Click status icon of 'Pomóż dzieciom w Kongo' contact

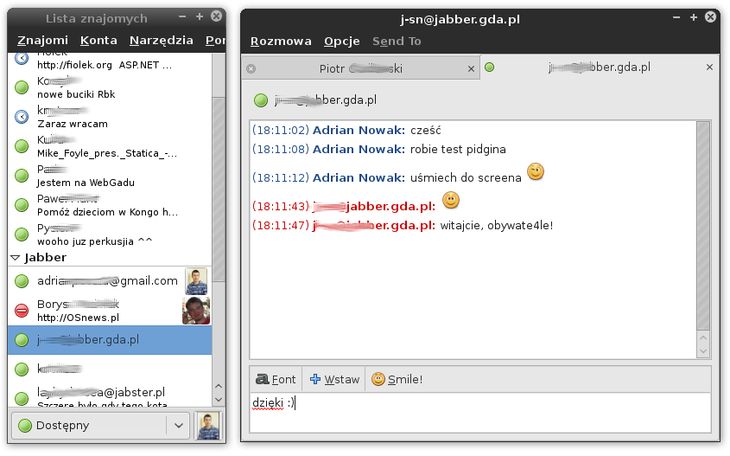point(21,205)
